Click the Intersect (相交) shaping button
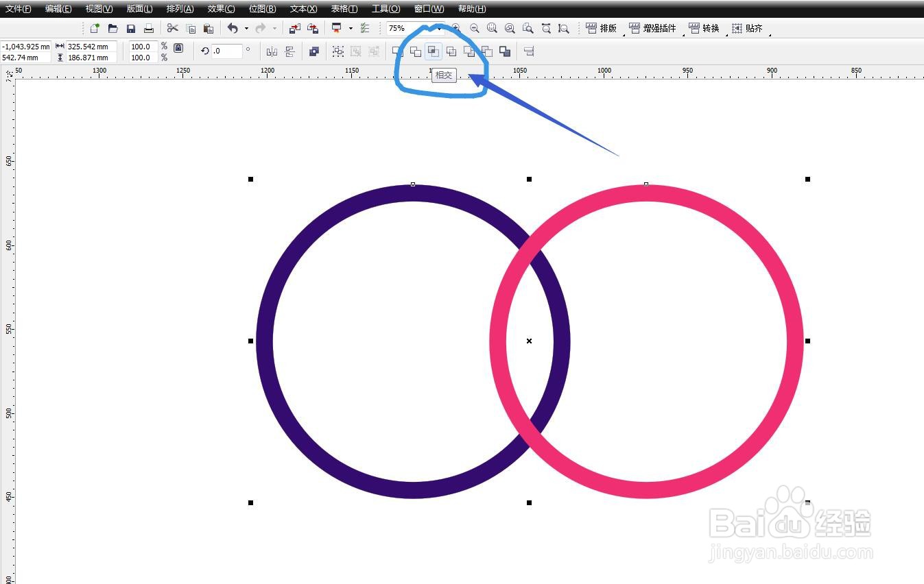The width and height of the screenshot is (924, 584). 433,51
